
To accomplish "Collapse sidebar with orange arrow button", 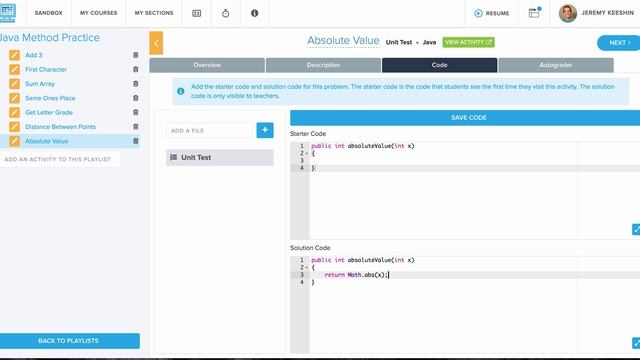I will click(x=156, y=43).
